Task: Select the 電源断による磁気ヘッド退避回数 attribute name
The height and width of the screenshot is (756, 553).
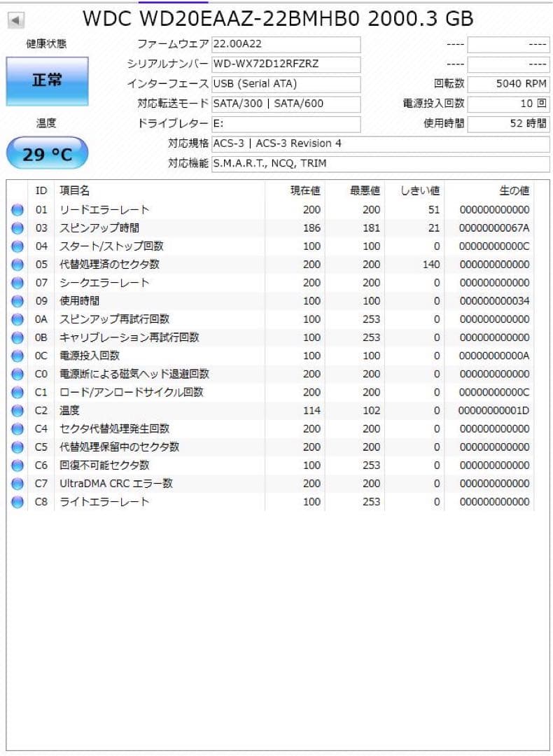Action: tap(134, 374)
